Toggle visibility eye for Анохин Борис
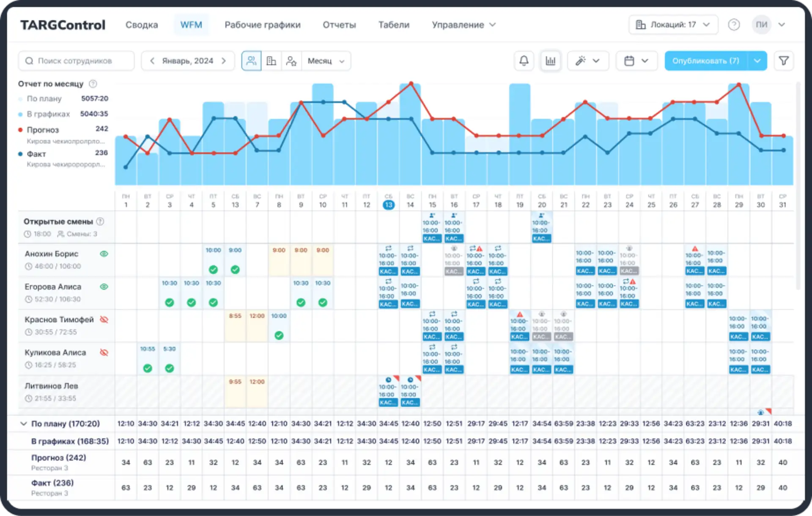 pos(104,254)
